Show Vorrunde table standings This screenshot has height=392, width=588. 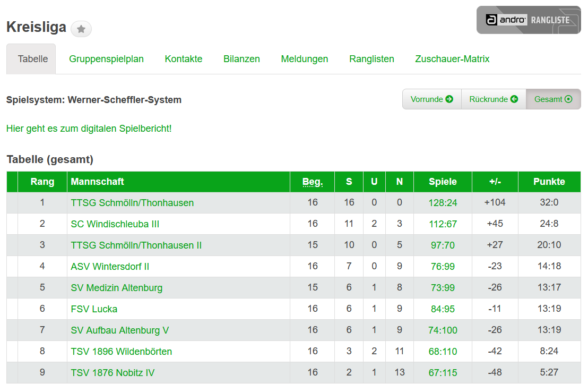click(431, 99)
